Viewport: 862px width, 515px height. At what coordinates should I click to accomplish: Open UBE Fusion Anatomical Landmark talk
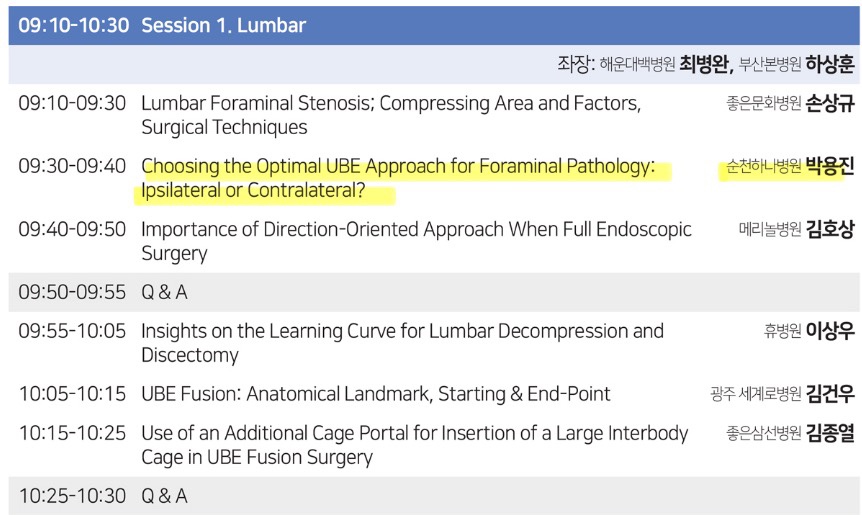point(375,394)
